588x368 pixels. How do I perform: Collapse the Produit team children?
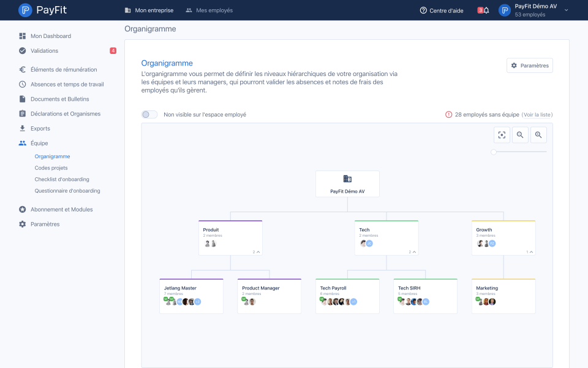[256, 252]
